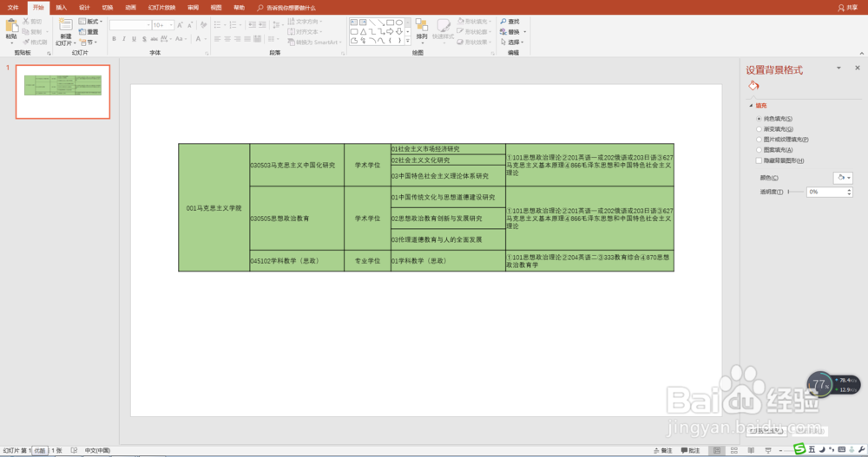Click the Sogou input method S tray icon
The height and width of the screenshot is (457, 868).
799,448
